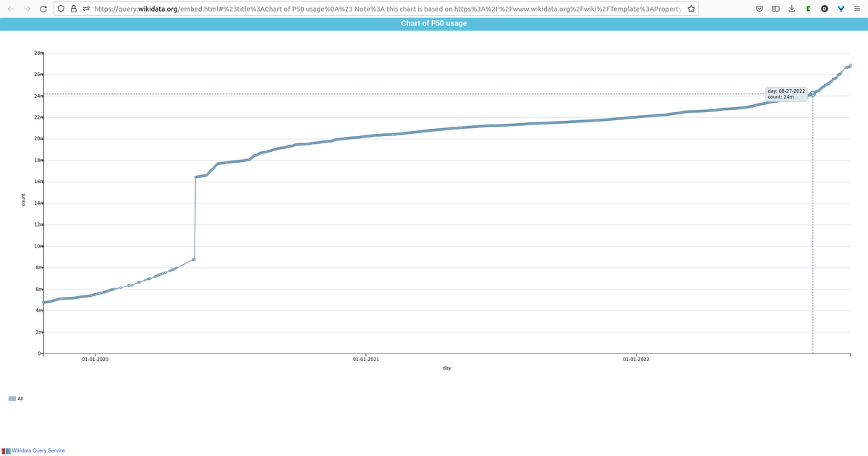Click the Wikidata Query Service logo
868x456 pixels.
click(x=7, y=450)
